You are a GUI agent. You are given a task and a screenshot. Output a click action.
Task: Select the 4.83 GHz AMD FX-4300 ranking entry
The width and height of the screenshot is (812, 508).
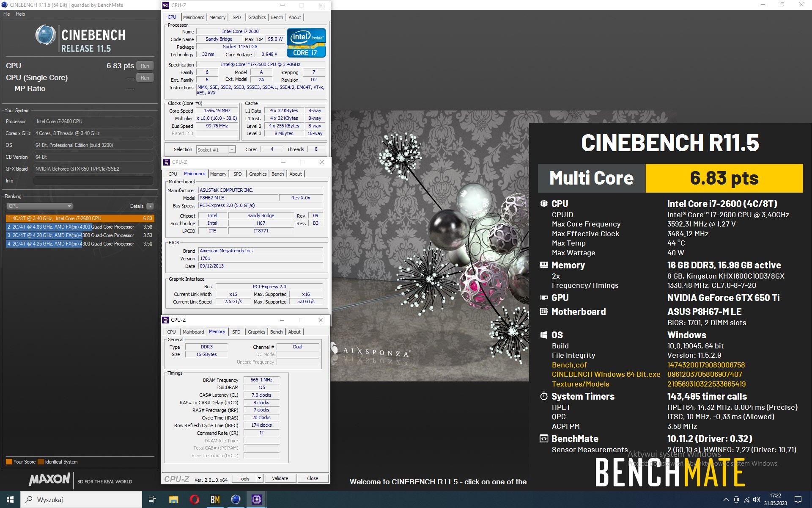(x=80, y=227)
